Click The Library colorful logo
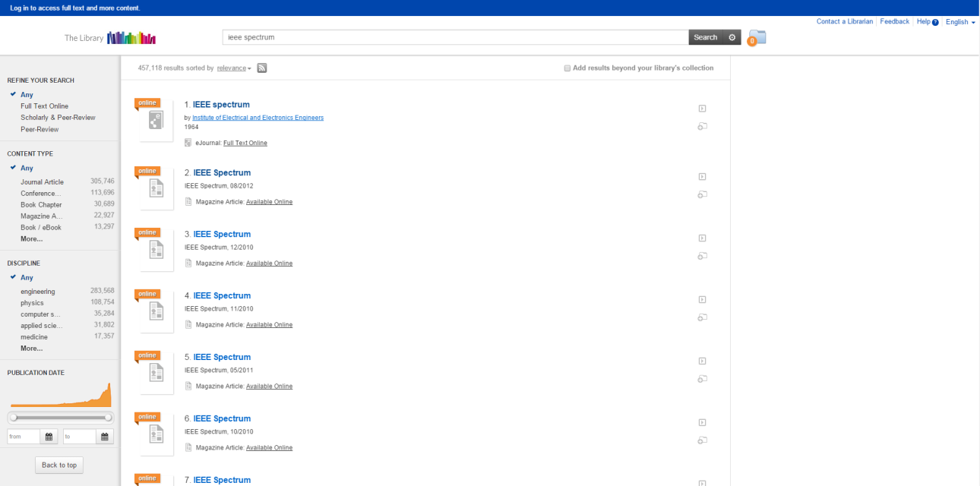Viewport: 980px width, 486px height. click(131, 38)
